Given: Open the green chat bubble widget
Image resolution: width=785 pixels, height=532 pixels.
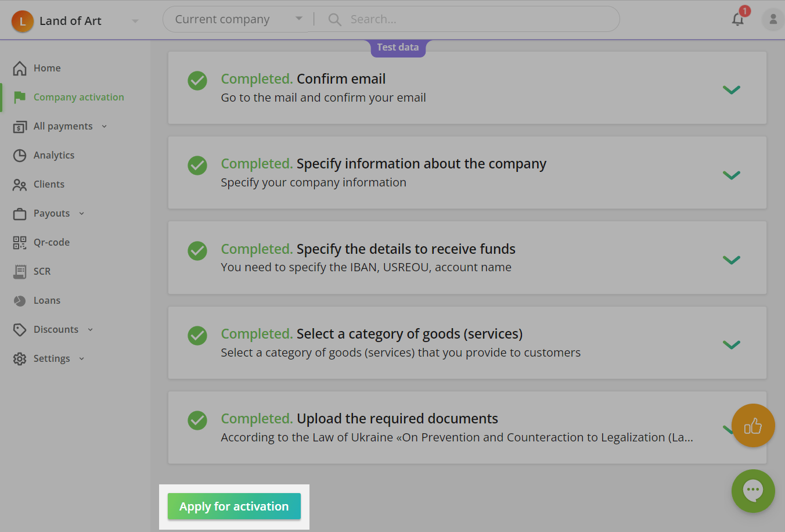Looking at the screenshot, I should point(753,491).
